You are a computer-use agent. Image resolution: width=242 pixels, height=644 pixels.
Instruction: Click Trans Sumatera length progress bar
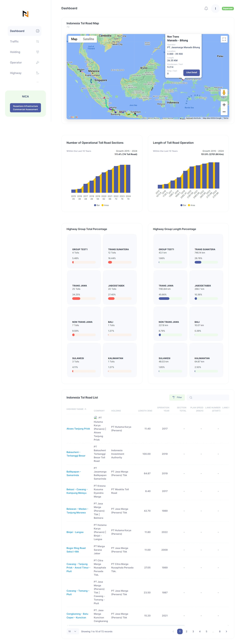click(x=206, y=262)
